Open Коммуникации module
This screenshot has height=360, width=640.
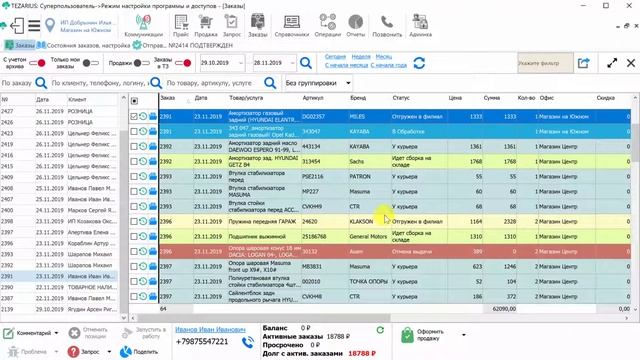pos(143,26)
